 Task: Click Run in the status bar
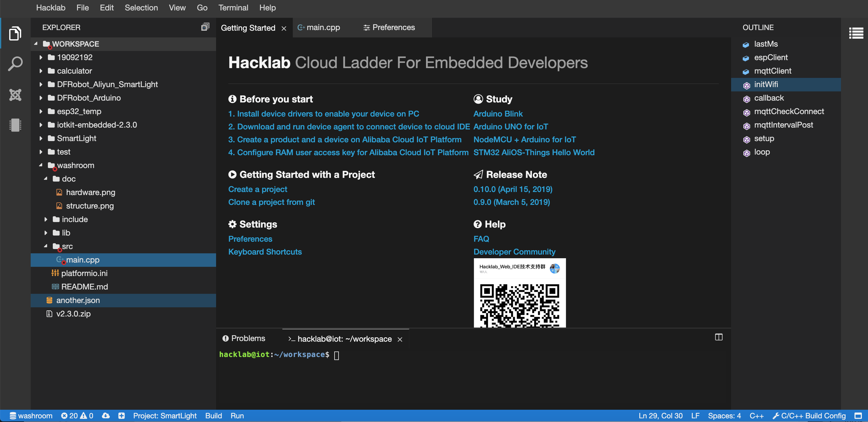tap(237, 416)
